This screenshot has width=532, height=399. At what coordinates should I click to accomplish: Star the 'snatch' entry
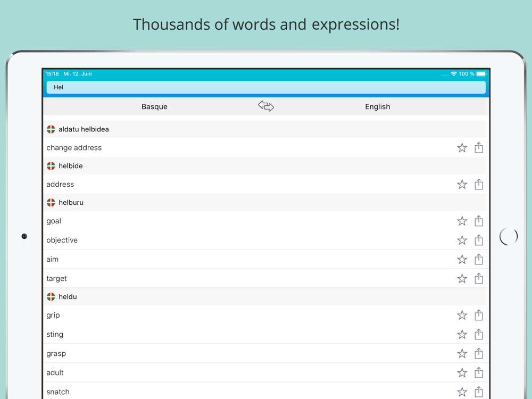[462, 392]
